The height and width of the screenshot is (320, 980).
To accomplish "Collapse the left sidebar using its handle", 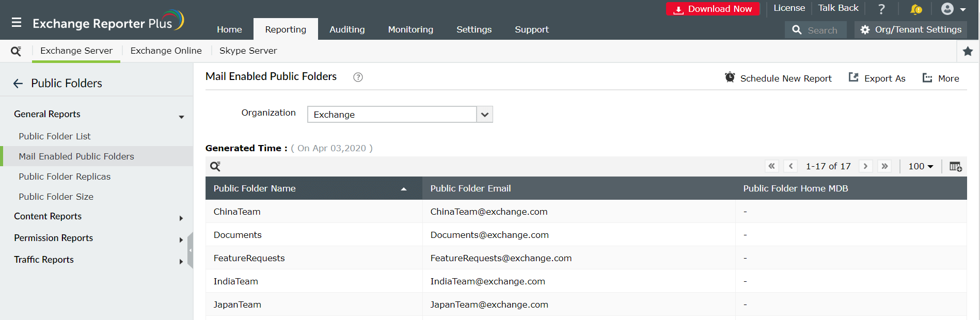I will tap(191, 250).
